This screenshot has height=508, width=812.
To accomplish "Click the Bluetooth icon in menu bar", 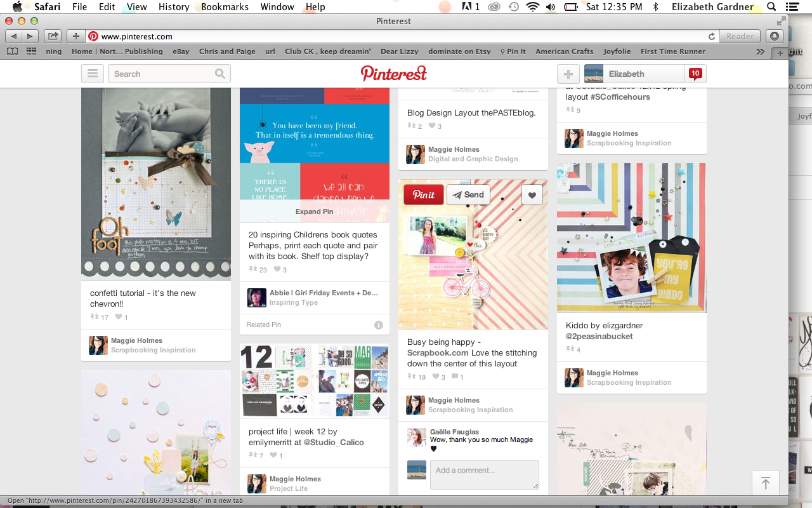I will [x=656, y=7].
